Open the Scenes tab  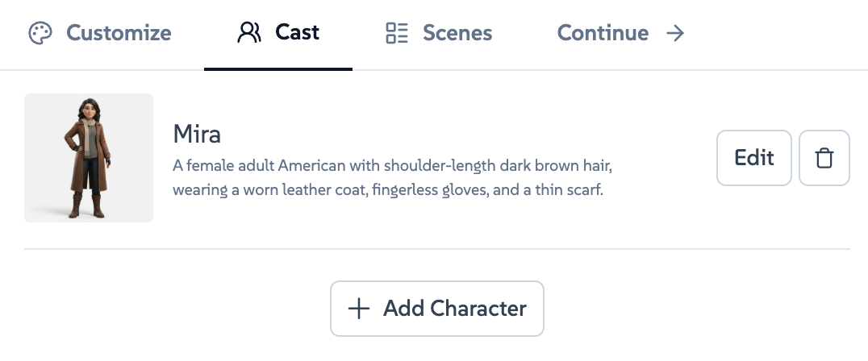[x=457, y=33]
